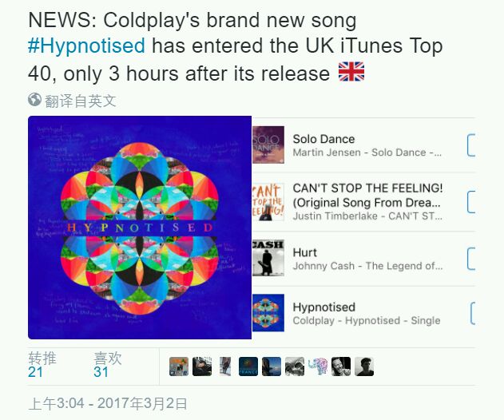Open the pink elephant avatar profile

click(x=318, y=367)
